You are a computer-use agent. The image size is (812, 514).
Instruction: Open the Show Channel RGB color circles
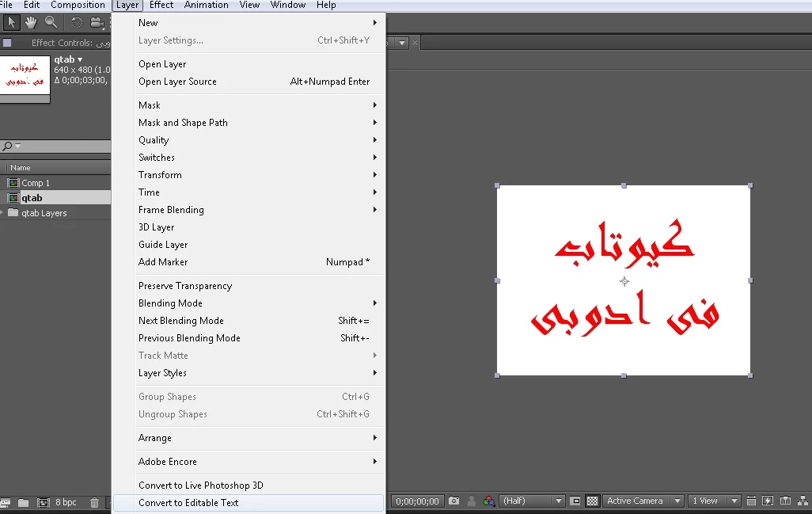[x=489, y=501]
